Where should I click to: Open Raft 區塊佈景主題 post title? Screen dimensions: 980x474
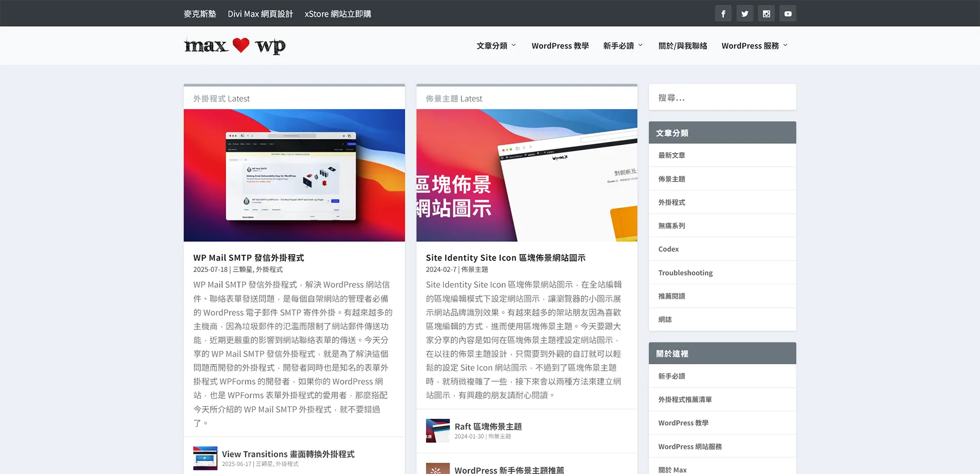(x=488, y=427)
